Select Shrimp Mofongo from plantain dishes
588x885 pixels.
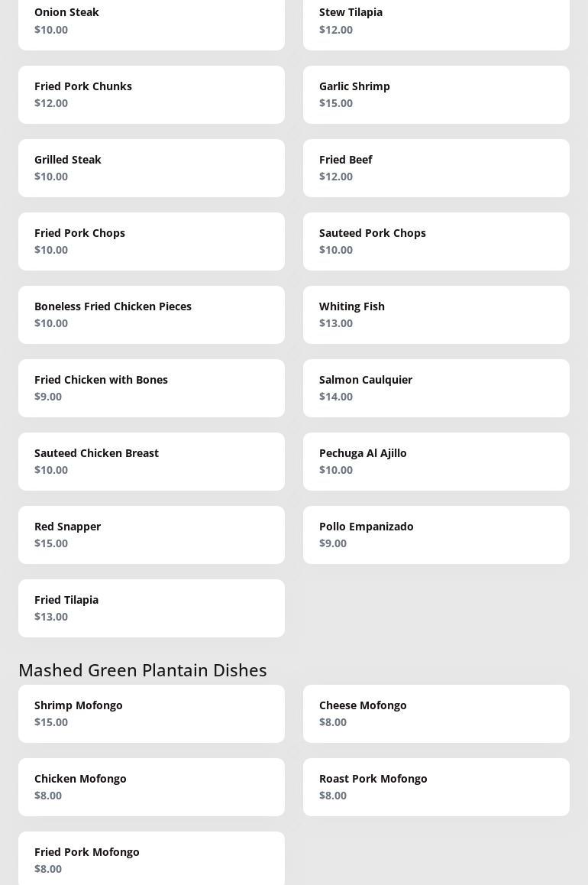point(151,714)
